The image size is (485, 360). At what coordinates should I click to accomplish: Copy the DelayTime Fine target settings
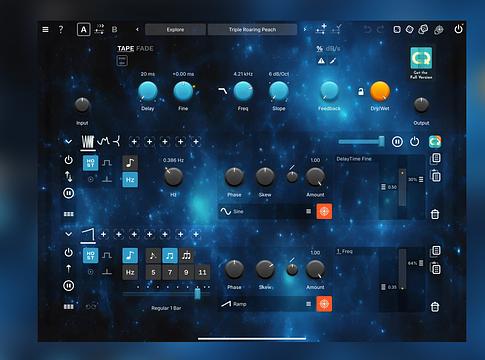pyautogui.click(x=436, y=159)
